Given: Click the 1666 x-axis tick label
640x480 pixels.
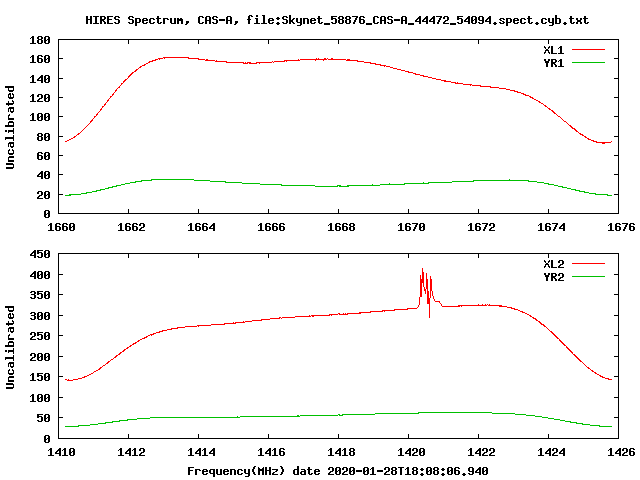Looking at the screenshot, I should click(271, 227).
